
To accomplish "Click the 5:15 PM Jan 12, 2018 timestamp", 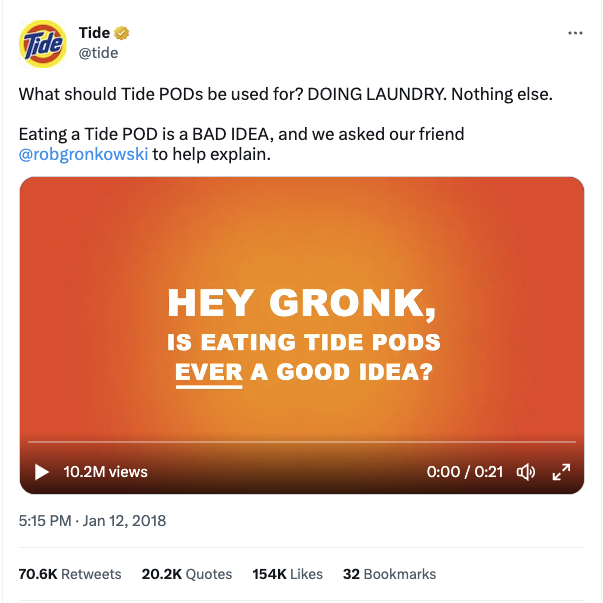I will point(92,520).
